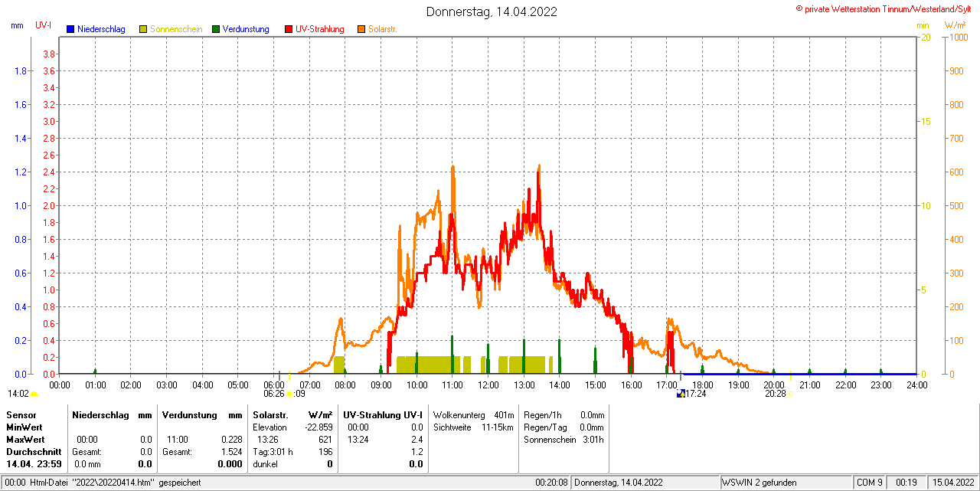Click the Elevation value -22.859

(x=317, y=427)
